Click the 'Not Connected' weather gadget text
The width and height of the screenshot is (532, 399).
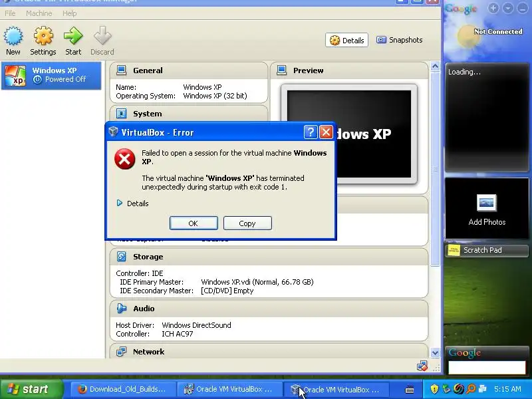[498, 31]
